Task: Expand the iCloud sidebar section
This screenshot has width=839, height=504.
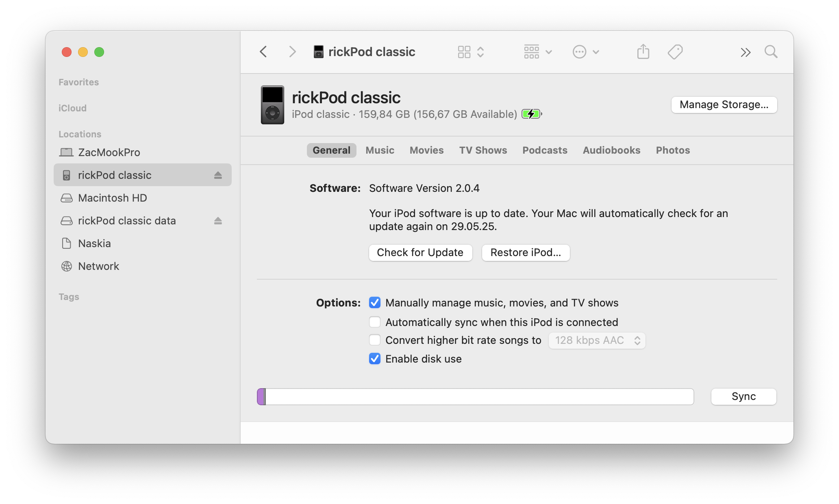Action: 72,108
